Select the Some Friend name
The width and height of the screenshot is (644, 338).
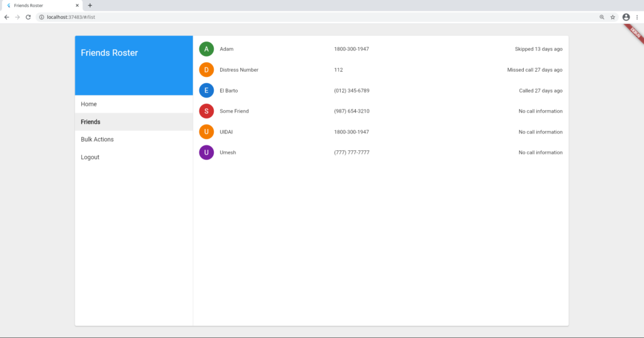(x=234, y=111)
